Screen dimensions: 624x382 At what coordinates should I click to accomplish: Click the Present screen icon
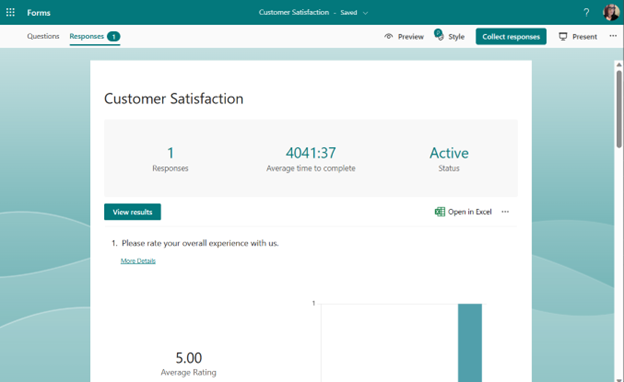click(563, 37)
